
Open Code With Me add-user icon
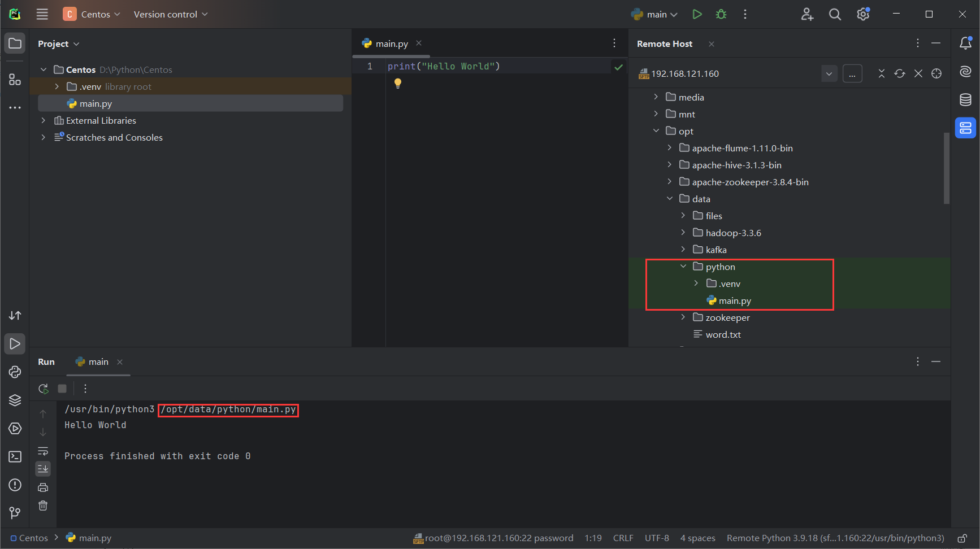click(x=807, y=14)
